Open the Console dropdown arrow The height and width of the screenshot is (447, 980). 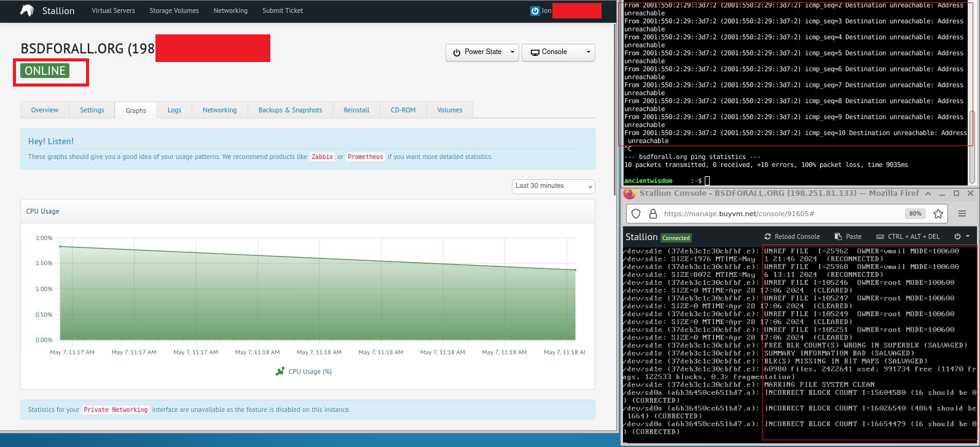(588, 52)
